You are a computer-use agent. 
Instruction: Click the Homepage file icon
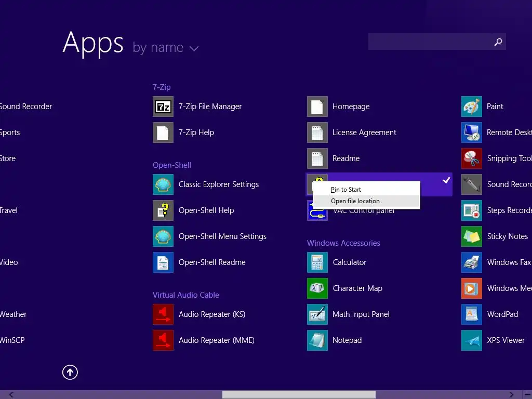pyautogui.click(x=317, y=107)
